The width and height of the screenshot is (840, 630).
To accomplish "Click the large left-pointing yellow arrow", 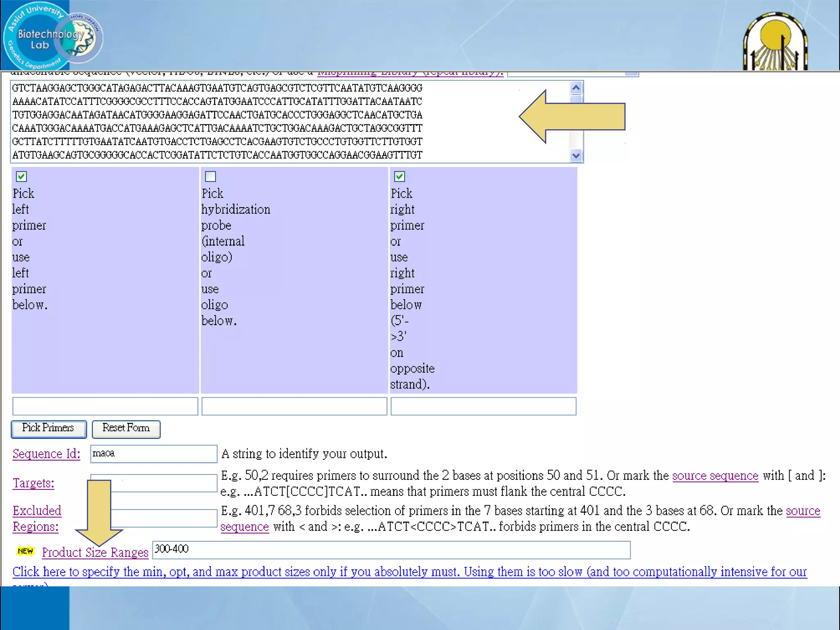I will click(572, 116).
